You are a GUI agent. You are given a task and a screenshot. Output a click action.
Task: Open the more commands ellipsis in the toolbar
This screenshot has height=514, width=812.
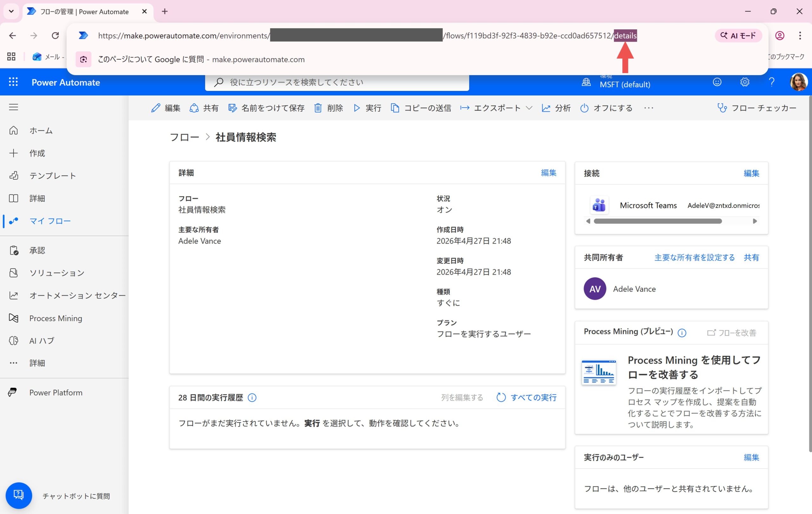648,108
